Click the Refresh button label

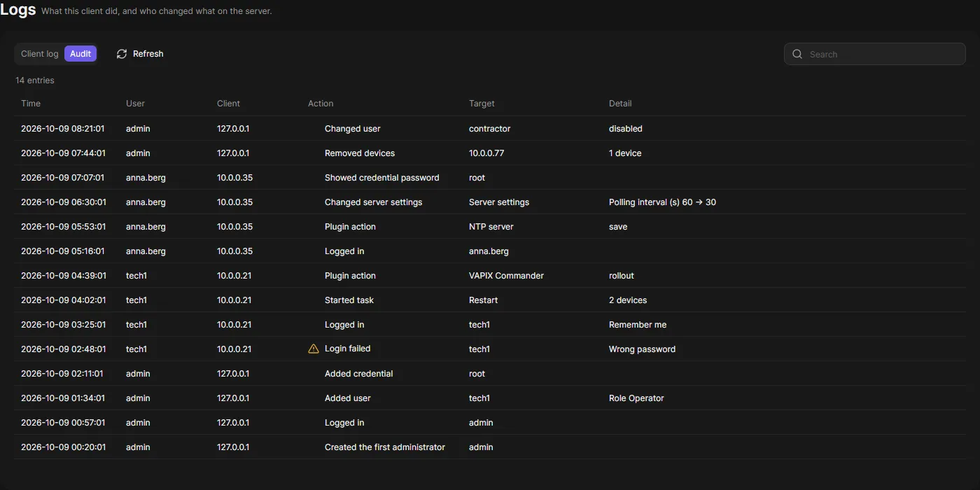[x=148, y=54]
